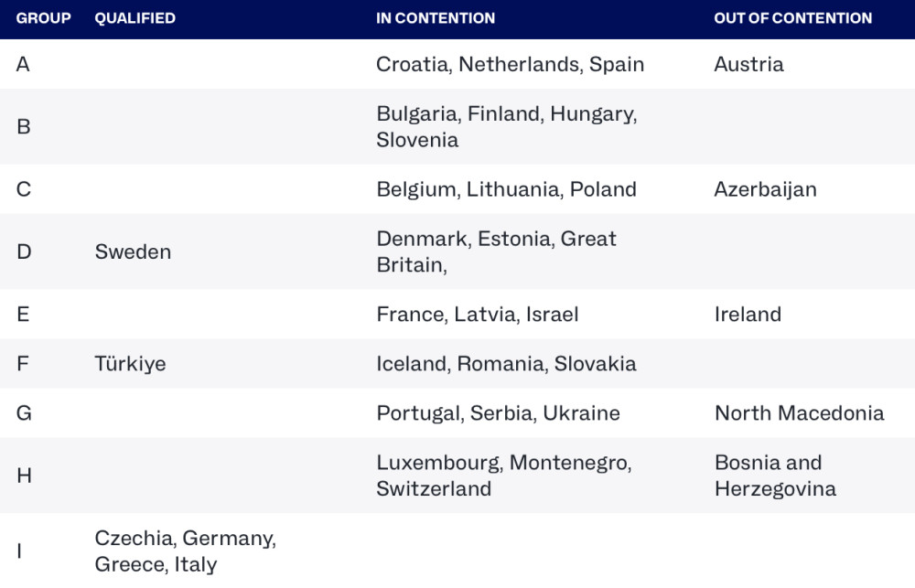Viewport: 915px width, 588px height.
Task: Click Iceland, Romania, Slovakia cell
Action: 506,363
